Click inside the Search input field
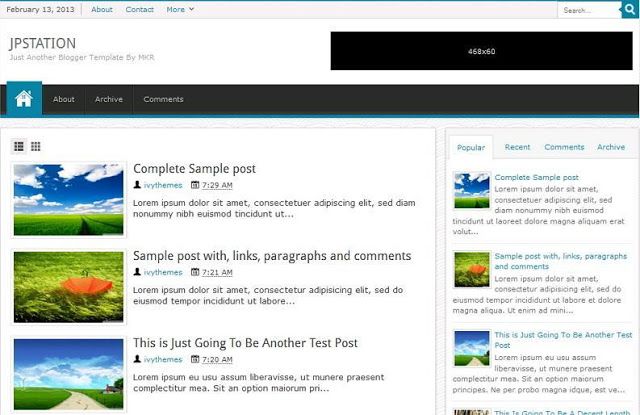The image size is (640, 415). [x=589, y=10]
